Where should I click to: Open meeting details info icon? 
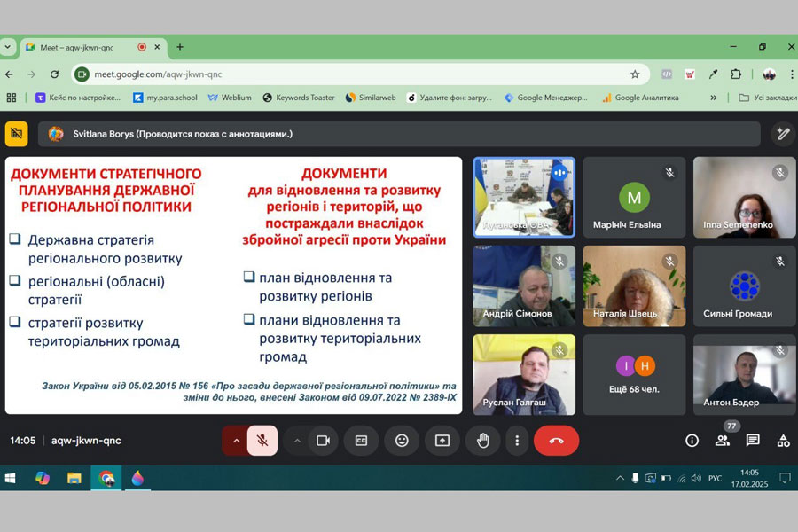pos(692,441)
